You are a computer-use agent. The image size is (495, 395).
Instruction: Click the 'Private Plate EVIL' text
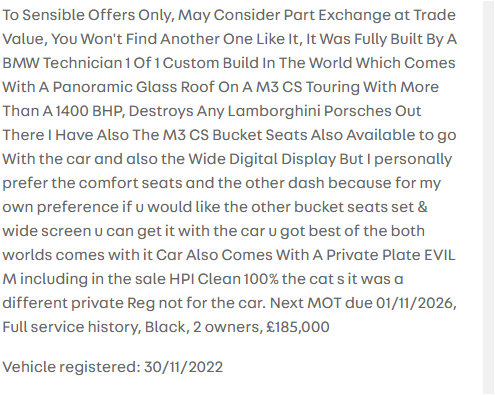coord(390,255)
